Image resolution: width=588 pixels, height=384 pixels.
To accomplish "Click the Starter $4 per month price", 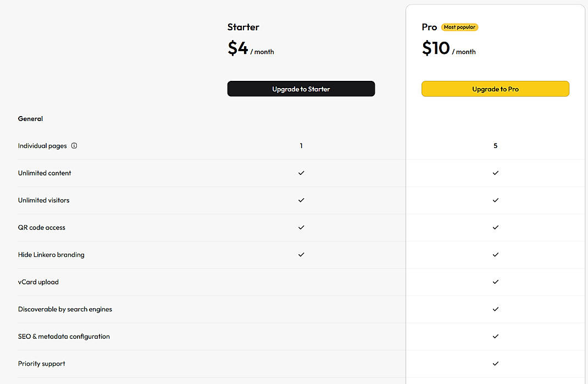I will pyautogui.click(x=251, y=48).
